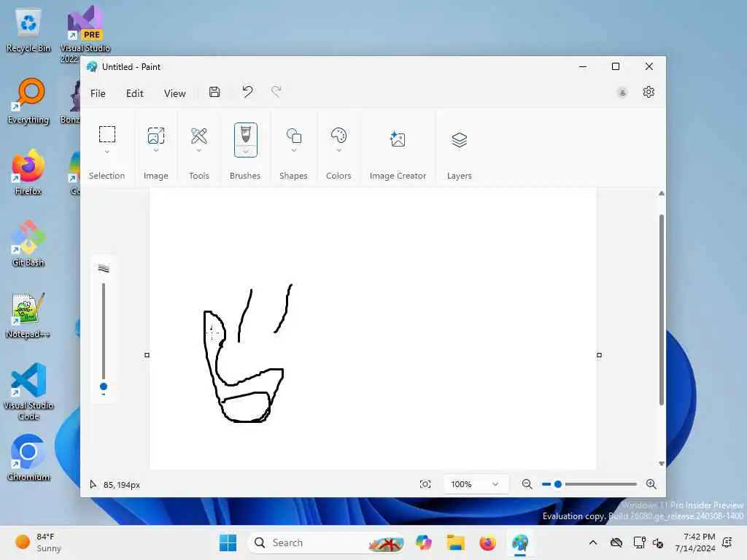Viewport: 747px width, 560px height.
Task: Click the muted volume tray icon
Action: coord(659,542)
